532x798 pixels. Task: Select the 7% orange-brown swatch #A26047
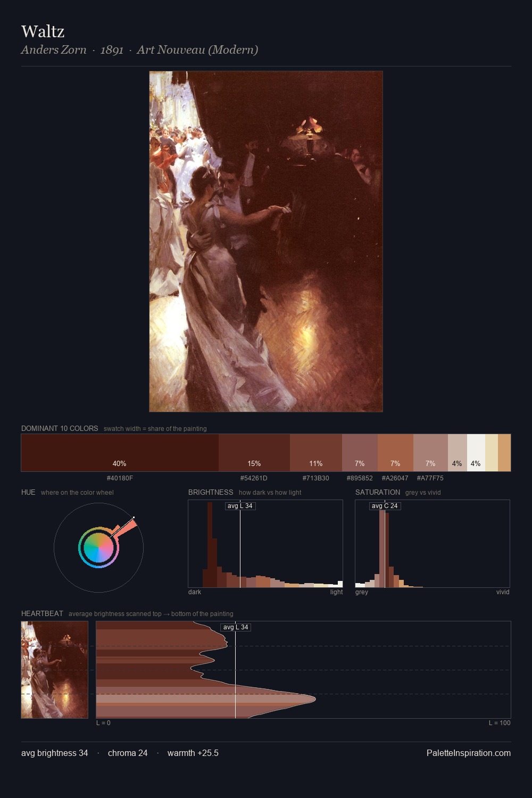pyautogui.click(x=395, y=453)
